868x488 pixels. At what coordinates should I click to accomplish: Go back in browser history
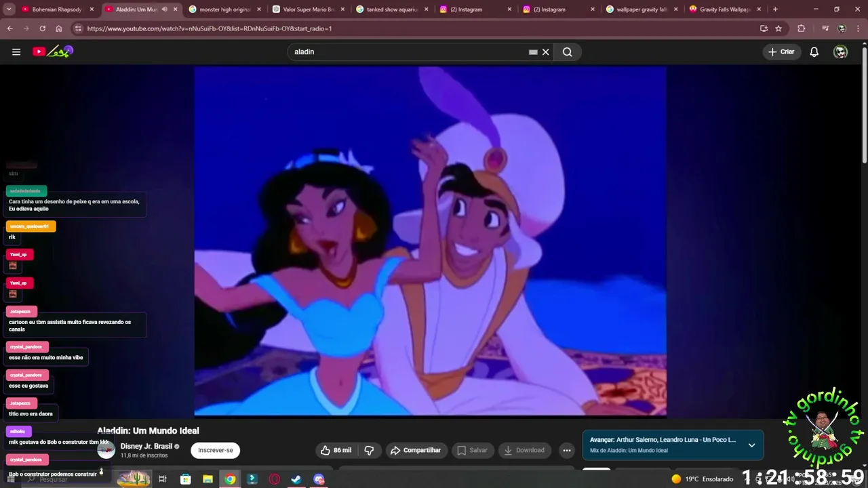click(9, 28)
